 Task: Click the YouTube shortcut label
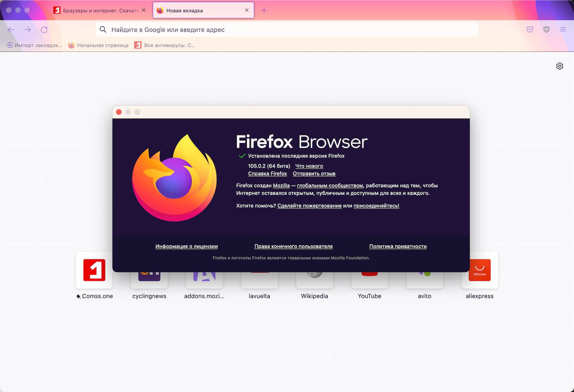[x=370, y=296]
